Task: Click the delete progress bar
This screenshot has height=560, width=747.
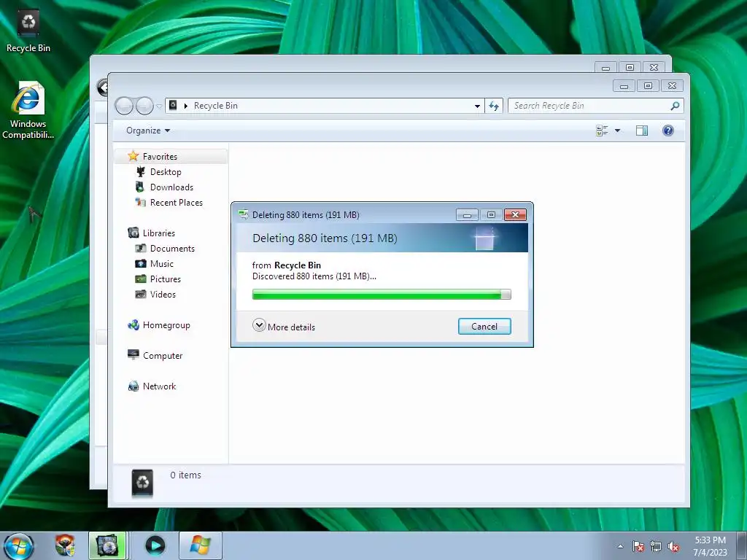Action: [382, 295]
